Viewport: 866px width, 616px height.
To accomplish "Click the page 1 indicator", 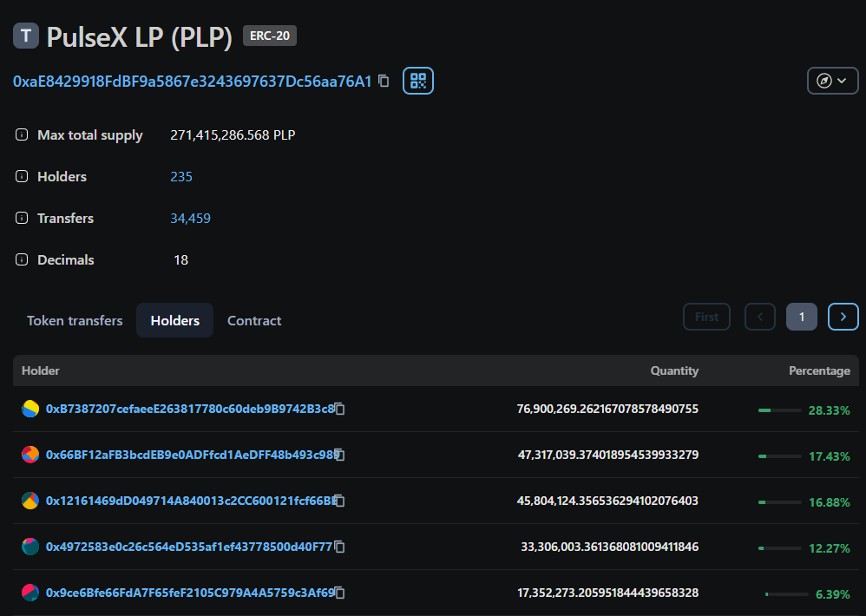I will 802,317.
